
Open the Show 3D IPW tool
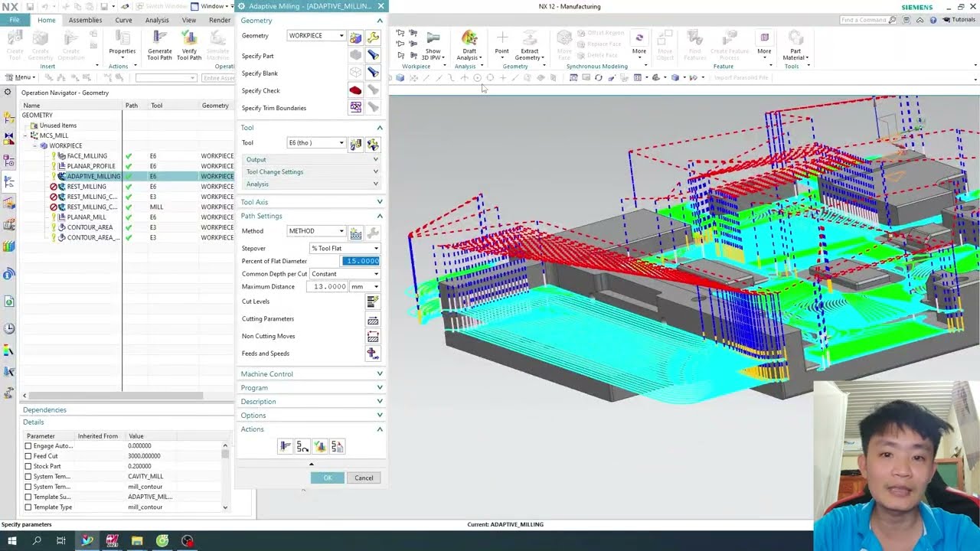point(433,45)
